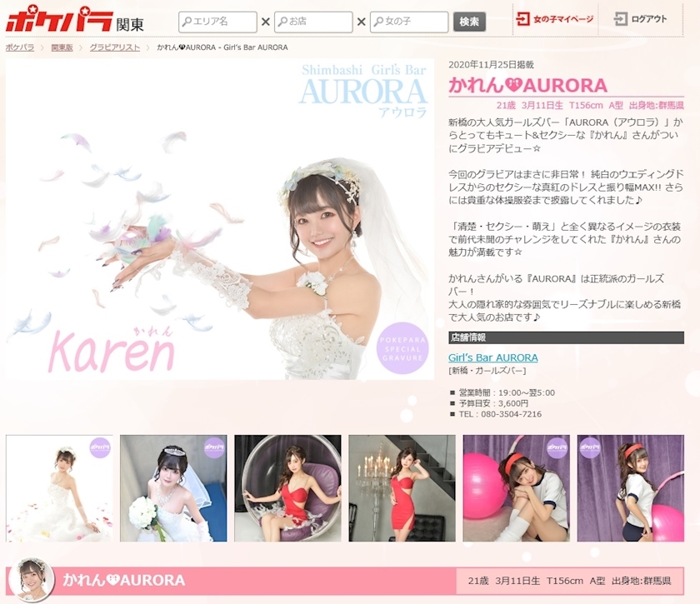This screenshot has width=700, height=604.
Task: Click the 検索 search button
Action: [469, 22]
